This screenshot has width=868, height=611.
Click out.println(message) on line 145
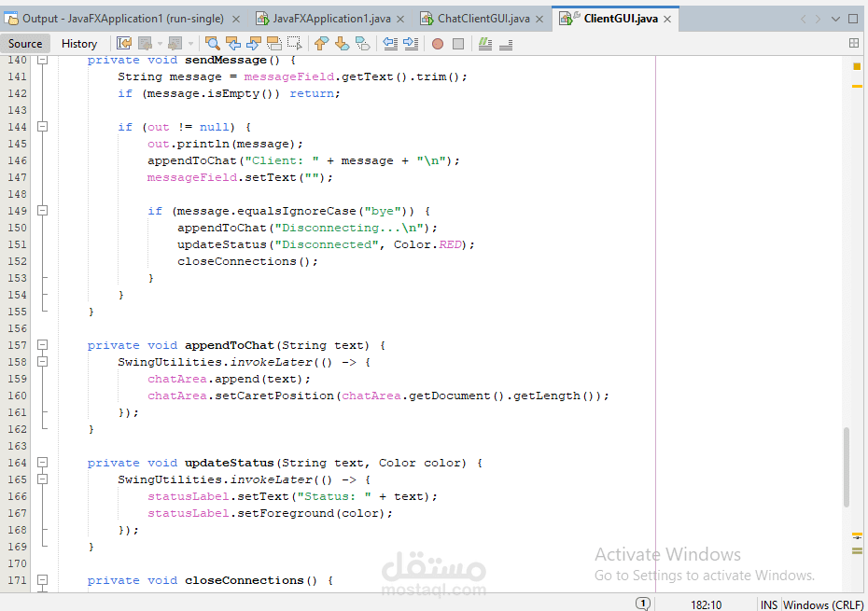225,144
